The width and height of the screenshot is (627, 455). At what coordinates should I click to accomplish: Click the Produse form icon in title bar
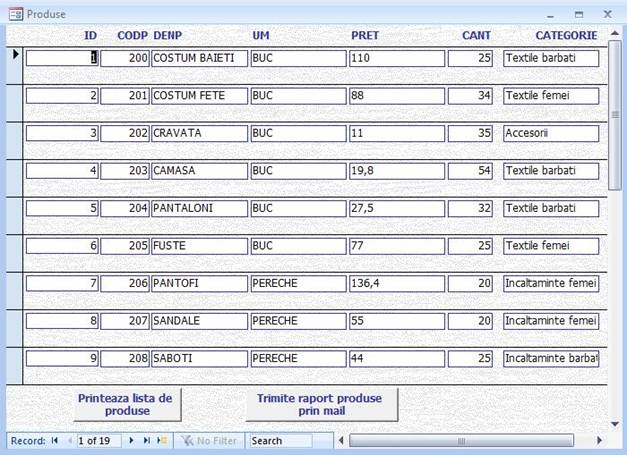[16, 14]
